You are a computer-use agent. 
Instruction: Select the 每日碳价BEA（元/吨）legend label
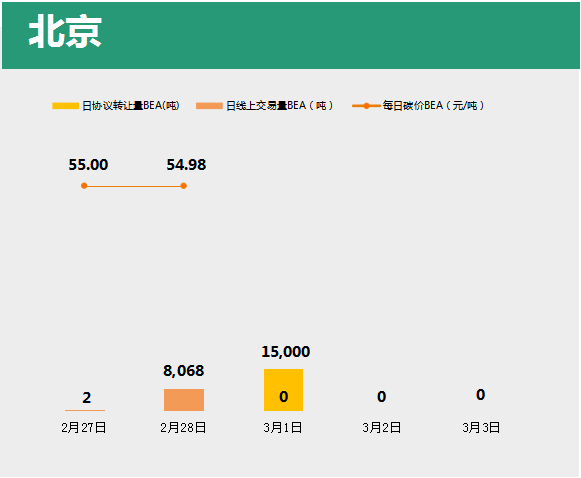434,106
